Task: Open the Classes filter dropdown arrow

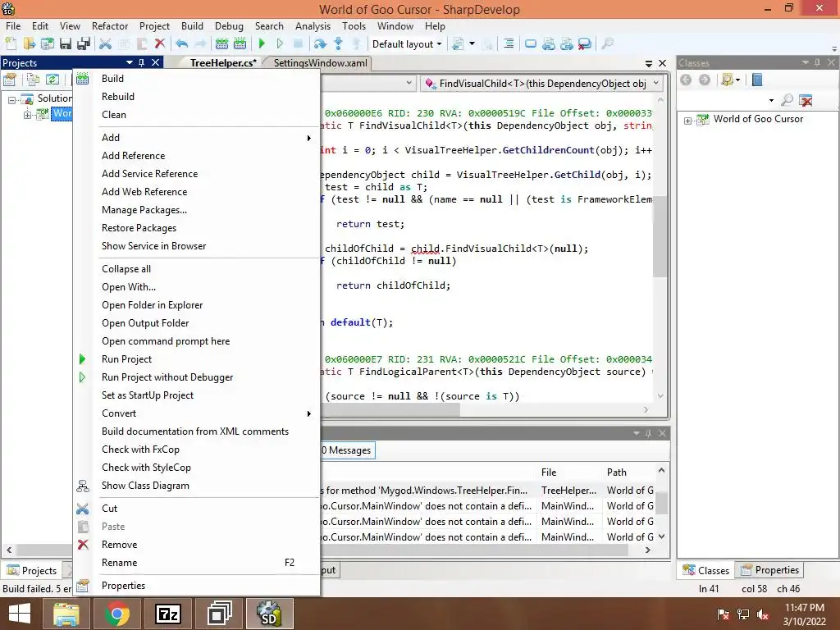Action: click(771, 100)
